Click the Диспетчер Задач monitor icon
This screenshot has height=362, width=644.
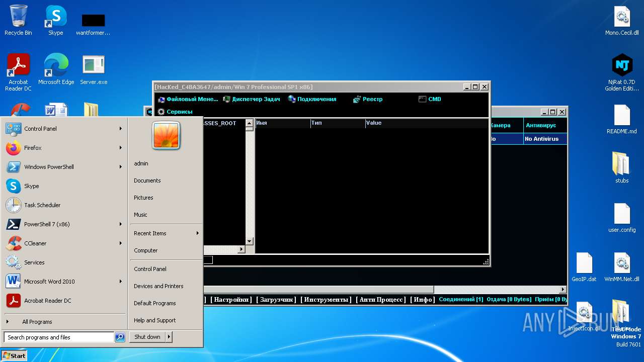point(227,99)
